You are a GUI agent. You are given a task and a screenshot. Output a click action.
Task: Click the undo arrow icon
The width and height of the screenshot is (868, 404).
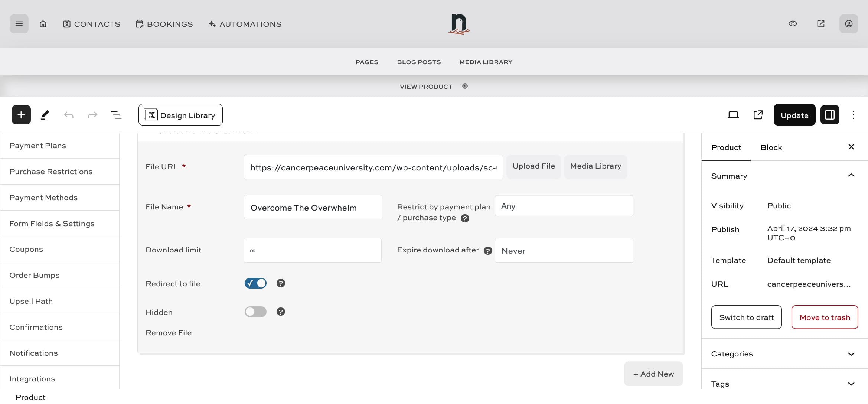pos(69,115)
